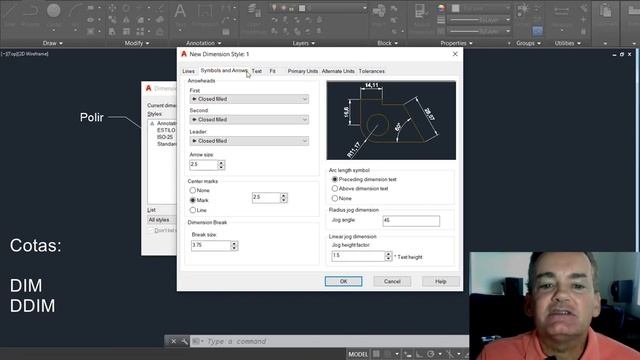640x360 pixels.
Task: Click the Group icon in Groups panel
Action: pyautogui.click(x=523, y=10)
